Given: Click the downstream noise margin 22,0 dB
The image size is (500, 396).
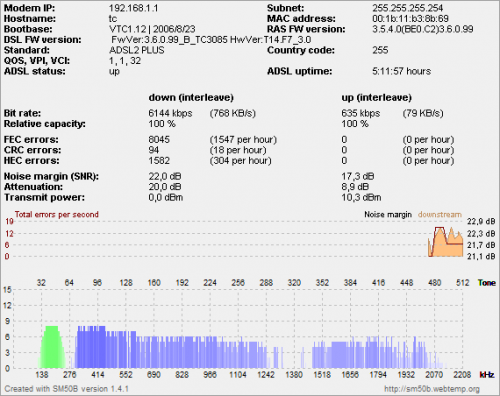Looking at the screenshot, I should point(165,177).
